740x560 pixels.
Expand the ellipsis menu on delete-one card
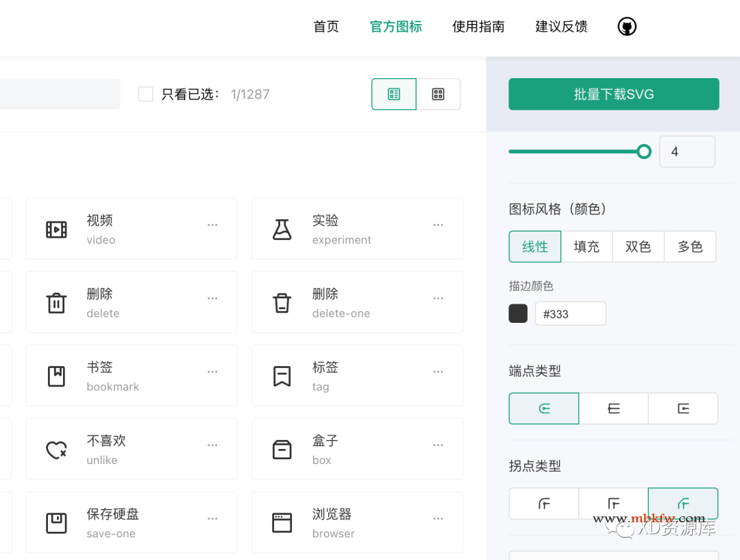click(x=438, y=298)
